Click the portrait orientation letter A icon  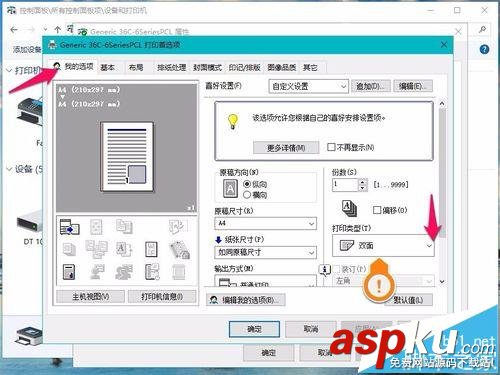[x=230, y=189]
